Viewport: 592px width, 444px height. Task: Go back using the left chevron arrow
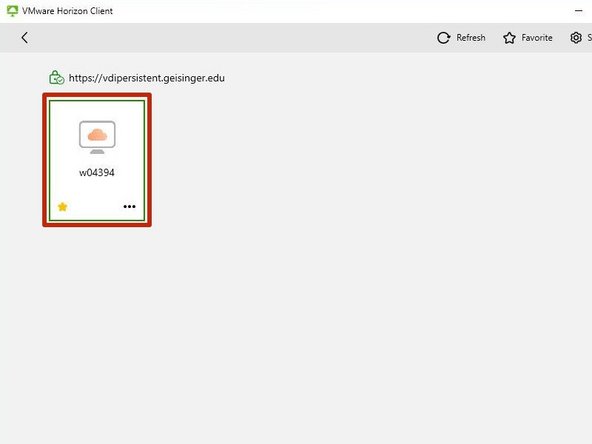[25, 37]
